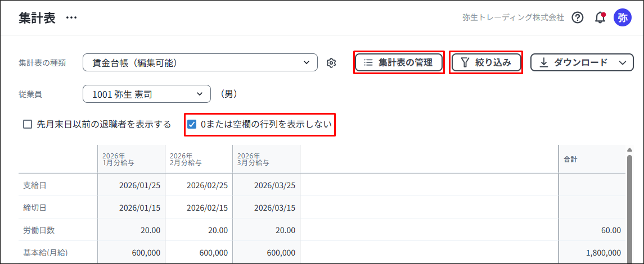Click the 集計表の管理 button label
Image resolution: width=644 pixels, height=264 pixels.
click(x=405, y=62)
